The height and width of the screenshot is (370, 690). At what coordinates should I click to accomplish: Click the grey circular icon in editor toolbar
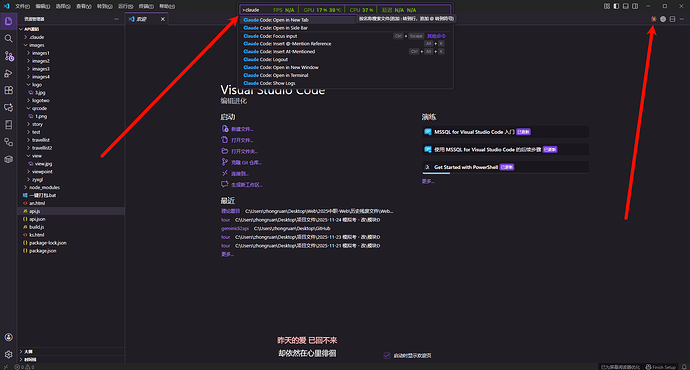pos(663,19)
